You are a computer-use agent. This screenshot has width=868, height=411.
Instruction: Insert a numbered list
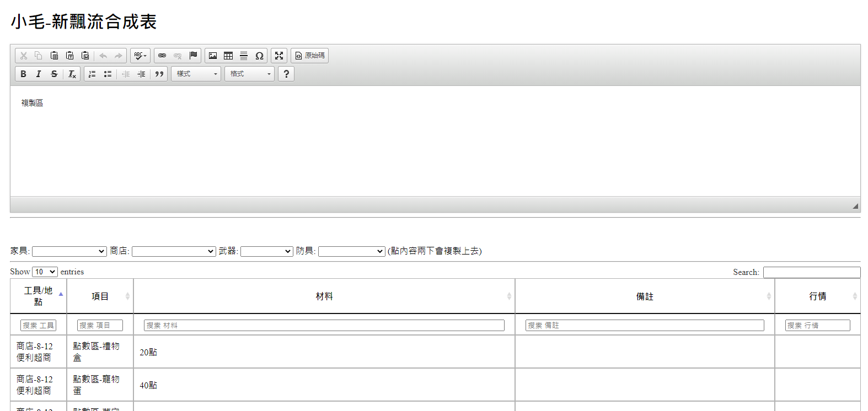92,74
